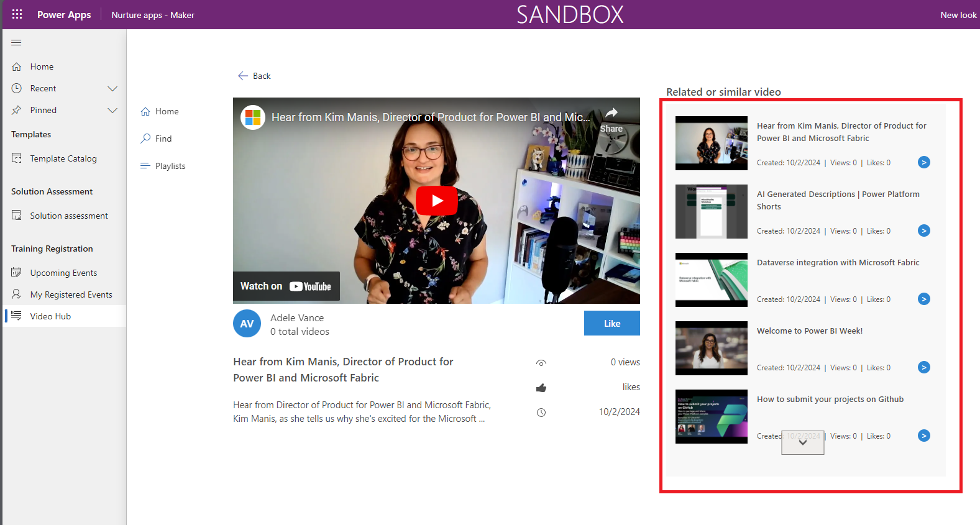Click the Playlists lines icon
The image size is (980, 525).
click(145, 166)
